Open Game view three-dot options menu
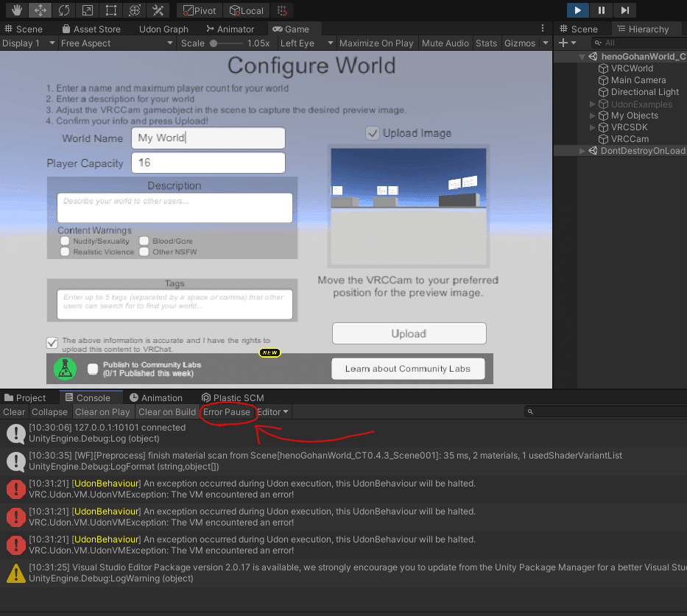 [543, 29]
